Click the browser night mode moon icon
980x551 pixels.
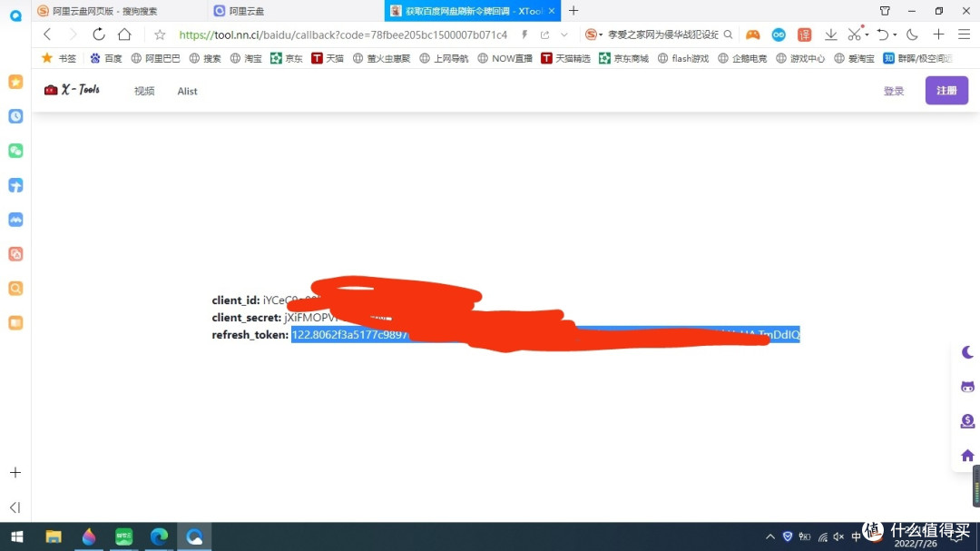pos(911,34)
